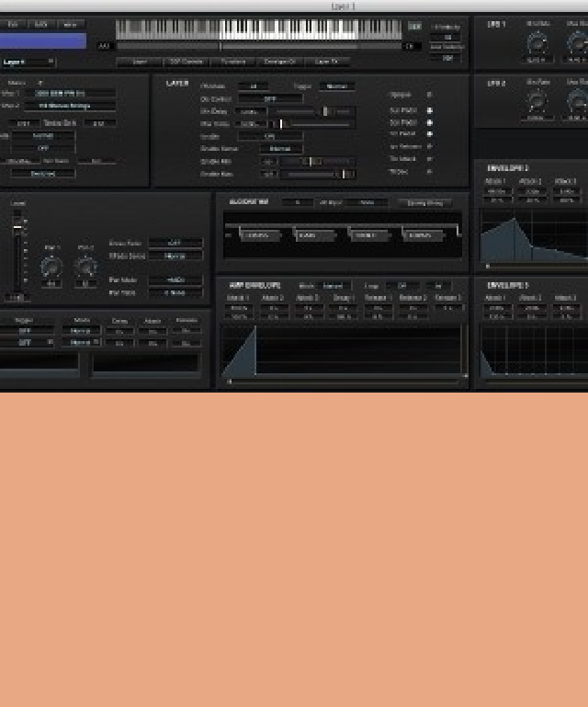This screenshot has height=707, width=588.
Task: Switch to the DSP Controls tab
Action: pyautogui.click(x=186, y=63)
